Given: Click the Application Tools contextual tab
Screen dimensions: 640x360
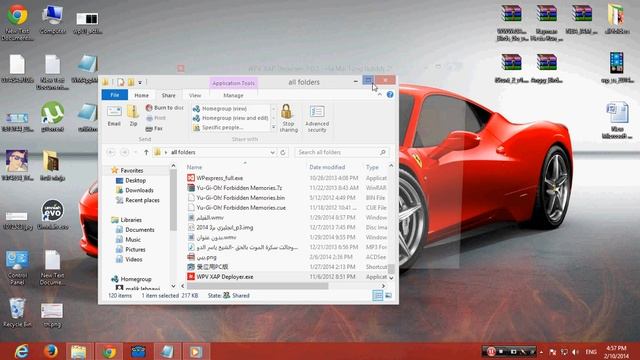Looking at the screenshot, I should click(x=233, y=83).
